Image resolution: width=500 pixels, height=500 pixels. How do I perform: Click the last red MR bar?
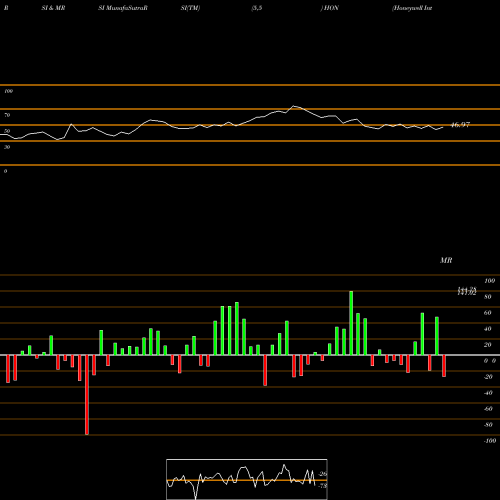click(444, 366)
